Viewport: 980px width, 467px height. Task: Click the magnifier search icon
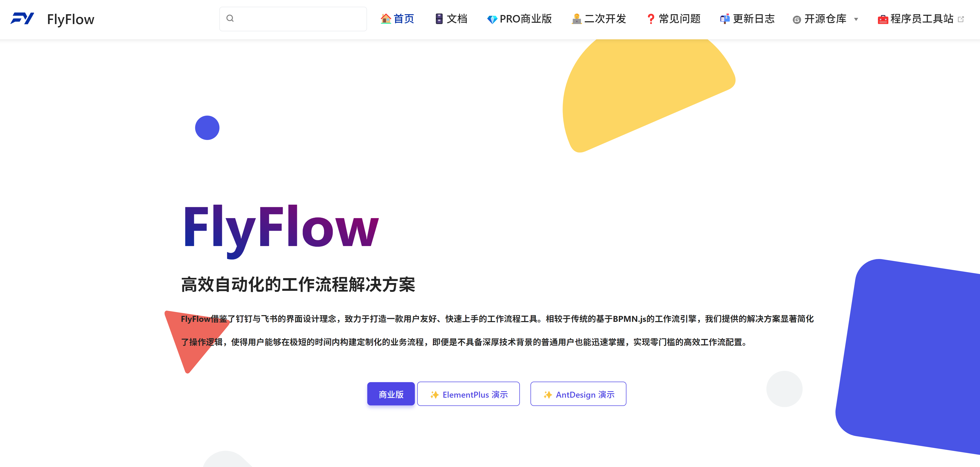click(230, 18)
